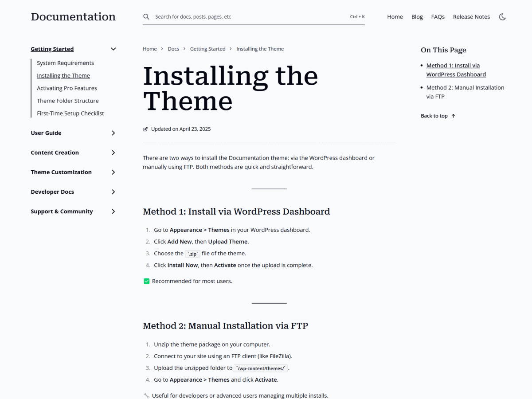Click the wrench icon near Useful for developers note
The width and height of the screenshot is (532, 399).
point(146,395)
